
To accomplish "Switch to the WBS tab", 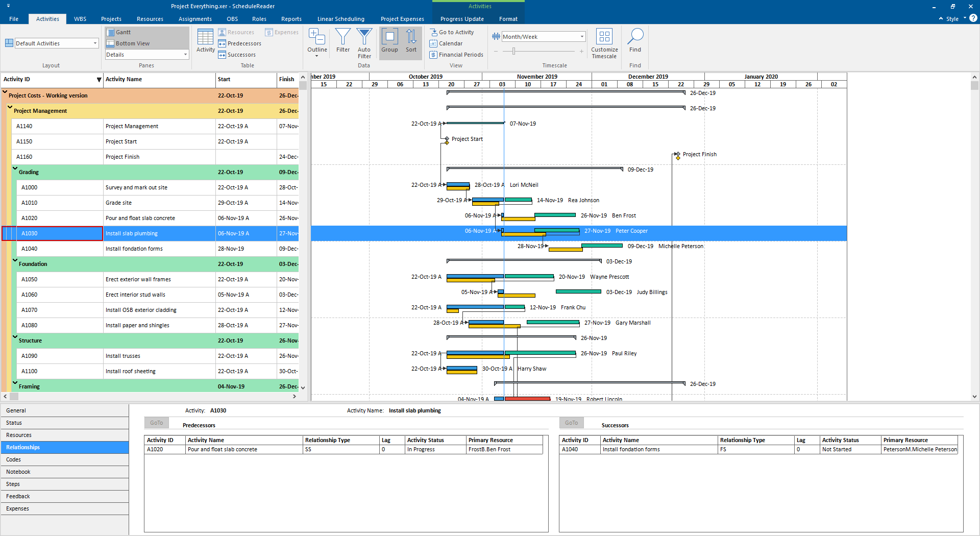I will coord(80,19).
